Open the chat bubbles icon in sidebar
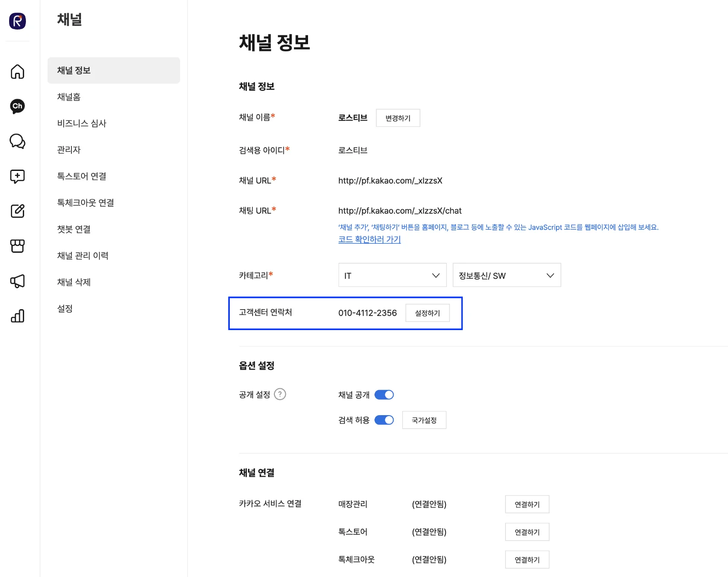728x577 pixels. (17, 141)
